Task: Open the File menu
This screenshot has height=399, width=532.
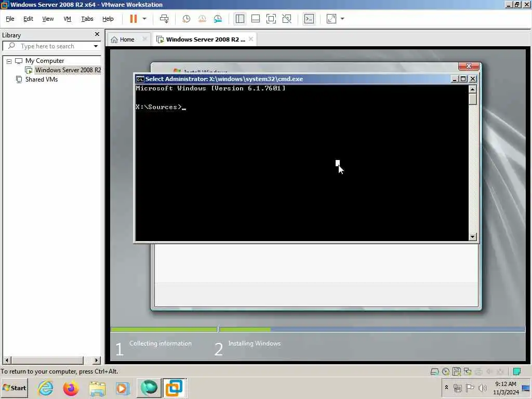Action: 10,19
